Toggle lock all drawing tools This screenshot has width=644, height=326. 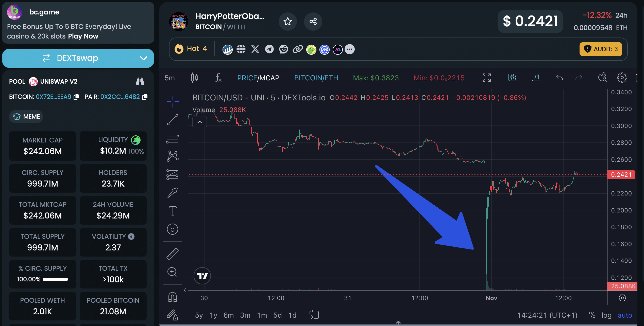coord(172,315)
